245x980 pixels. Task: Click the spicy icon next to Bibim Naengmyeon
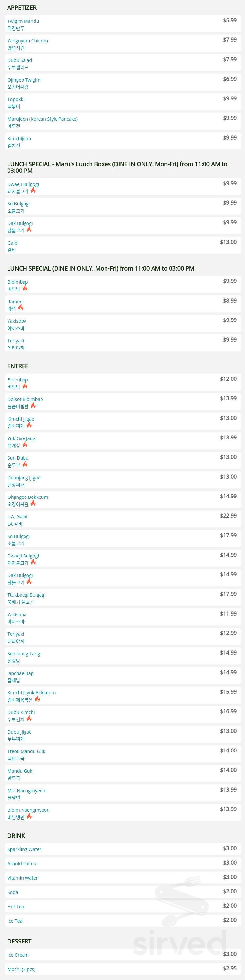[29, 816]
